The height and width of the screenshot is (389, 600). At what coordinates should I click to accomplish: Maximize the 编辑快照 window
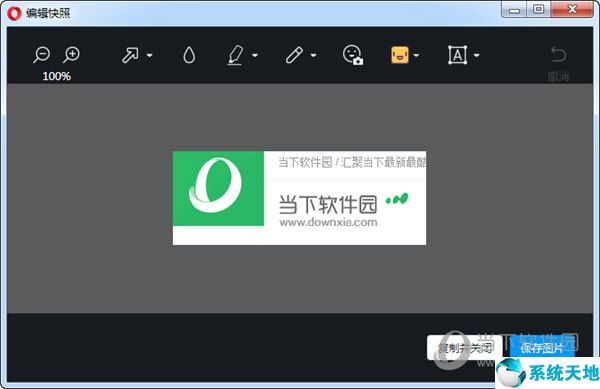538,9
